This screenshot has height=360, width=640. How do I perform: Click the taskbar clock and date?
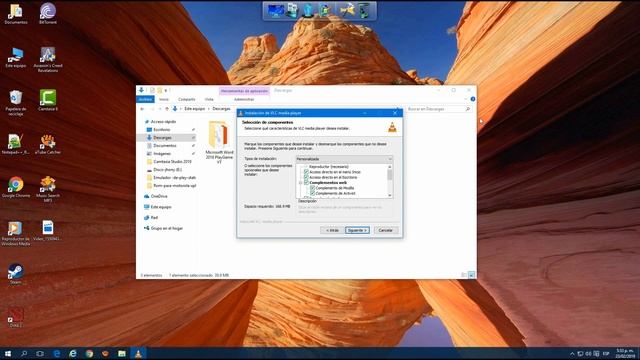[x=624, y=353]
